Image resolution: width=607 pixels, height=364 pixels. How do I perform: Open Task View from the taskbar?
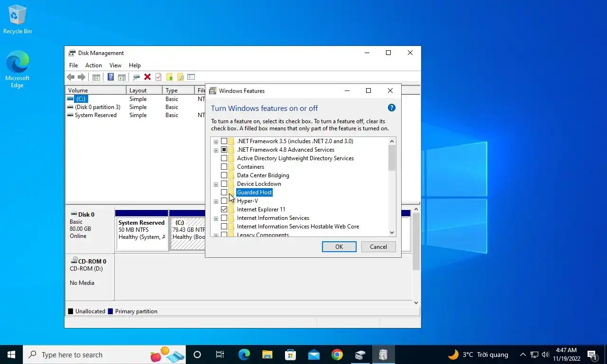click(x=220, y=355)
